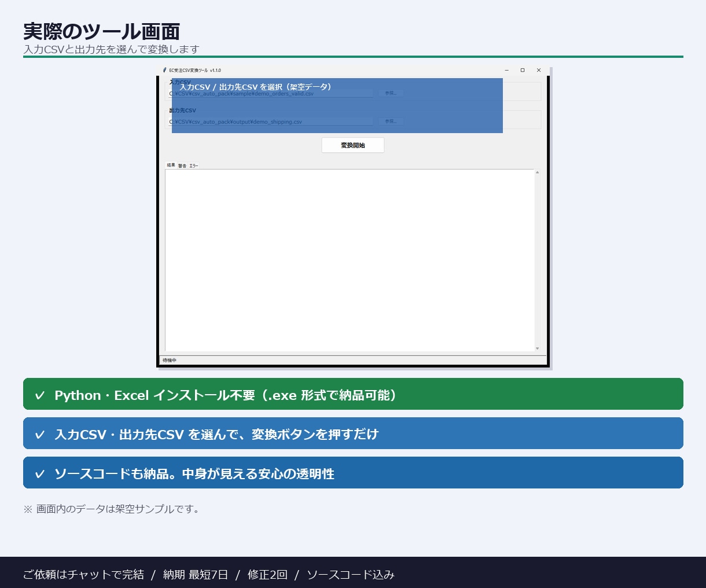Click the results scrollbar up arrow
Viewport: 706px width, 588px height.
(x=537, y=172)
